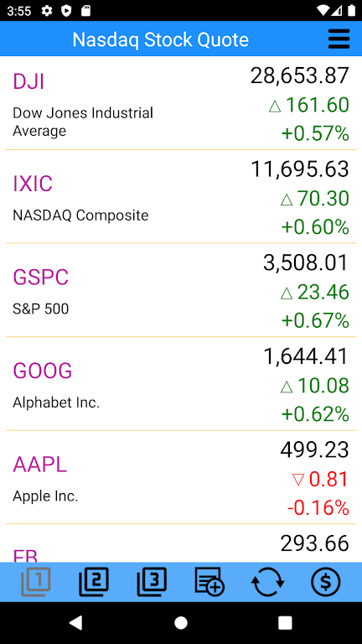The width and height of the screenshot is (362, 644).
Task: Open the hamburger menu
Action: [339, 39]
